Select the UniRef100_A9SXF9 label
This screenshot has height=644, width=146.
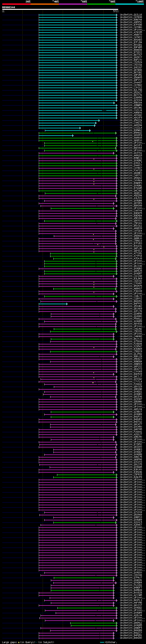pyautogui.click(x=131, y=118)
